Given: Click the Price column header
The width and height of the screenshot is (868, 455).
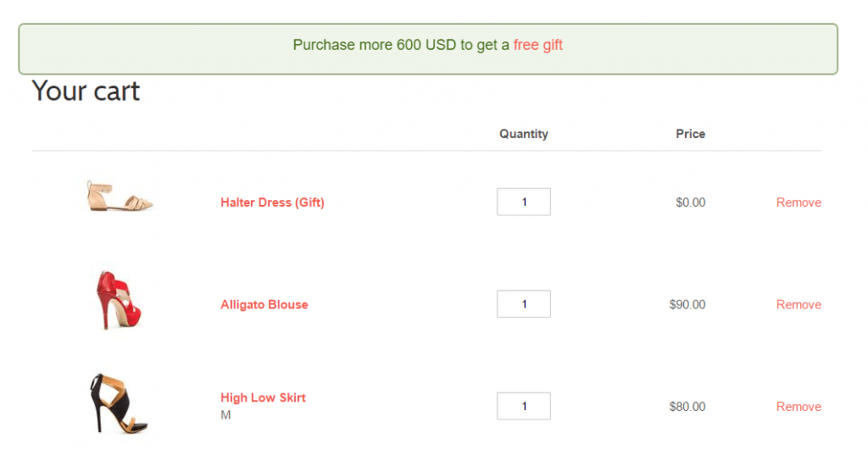Looking at the screenshot, I should 690,134.
